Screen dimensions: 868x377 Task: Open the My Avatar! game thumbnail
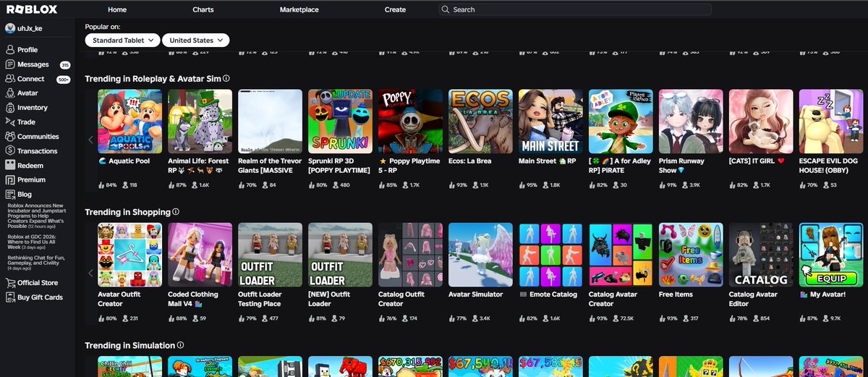point(832,255)
